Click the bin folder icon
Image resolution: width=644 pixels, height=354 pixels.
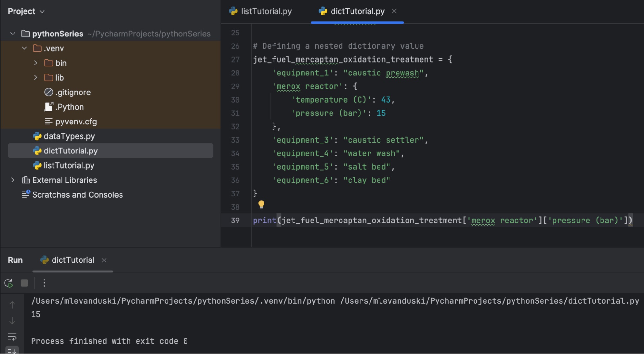click(49, 63)
